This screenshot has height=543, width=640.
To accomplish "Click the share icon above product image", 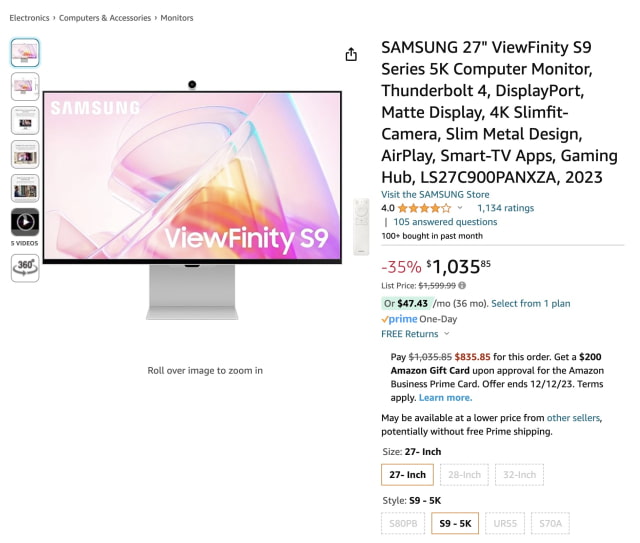I will pos(351,54).
